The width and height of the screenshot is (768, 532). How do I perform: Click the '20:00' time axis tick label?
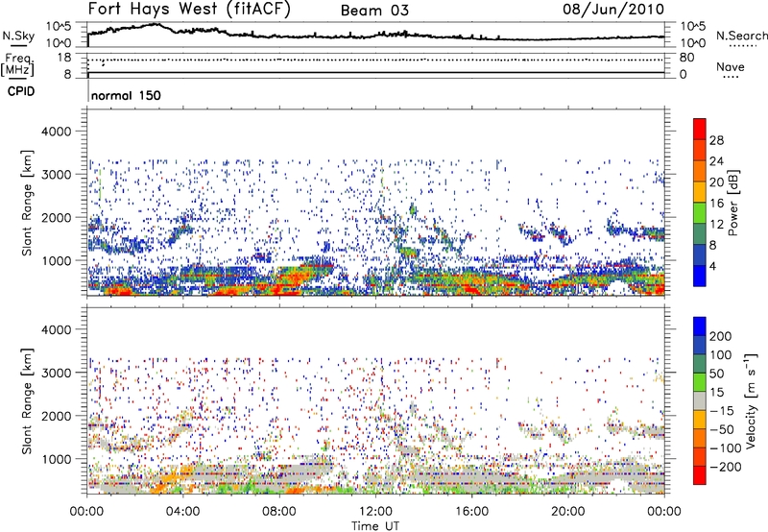(x=567, y=512)
